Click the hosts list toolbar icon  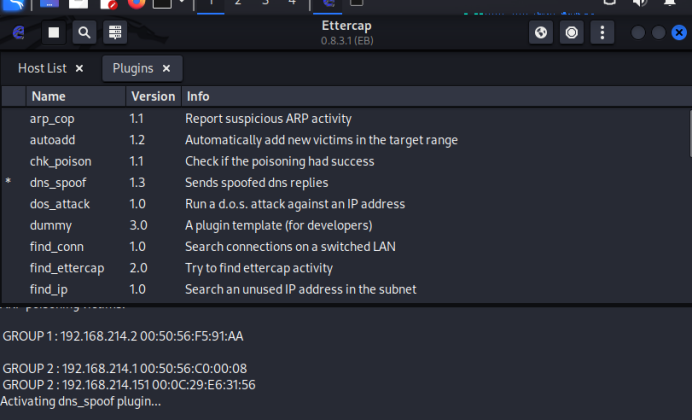[x=114, y=33]
